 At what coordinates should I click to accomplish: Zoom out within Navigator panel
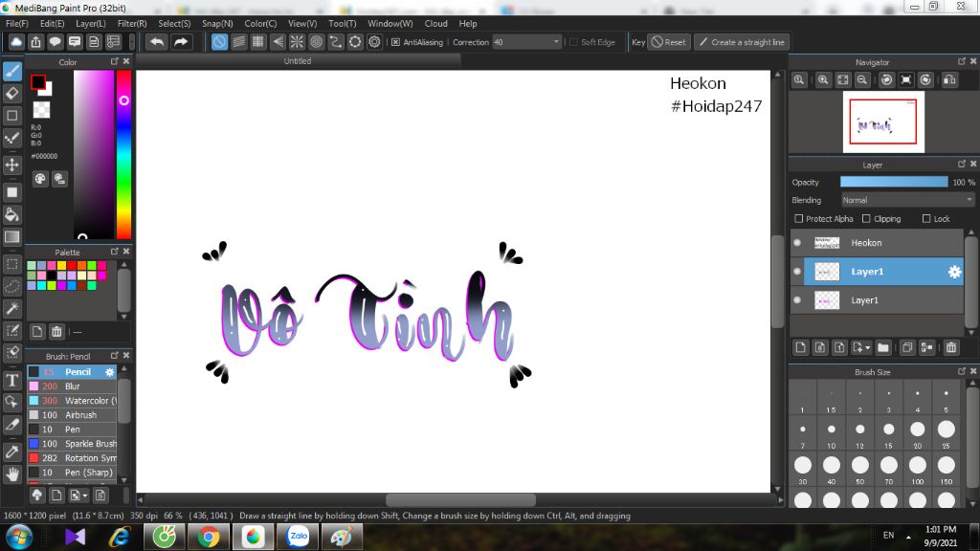pyautogui.click(x=862, y=80)
